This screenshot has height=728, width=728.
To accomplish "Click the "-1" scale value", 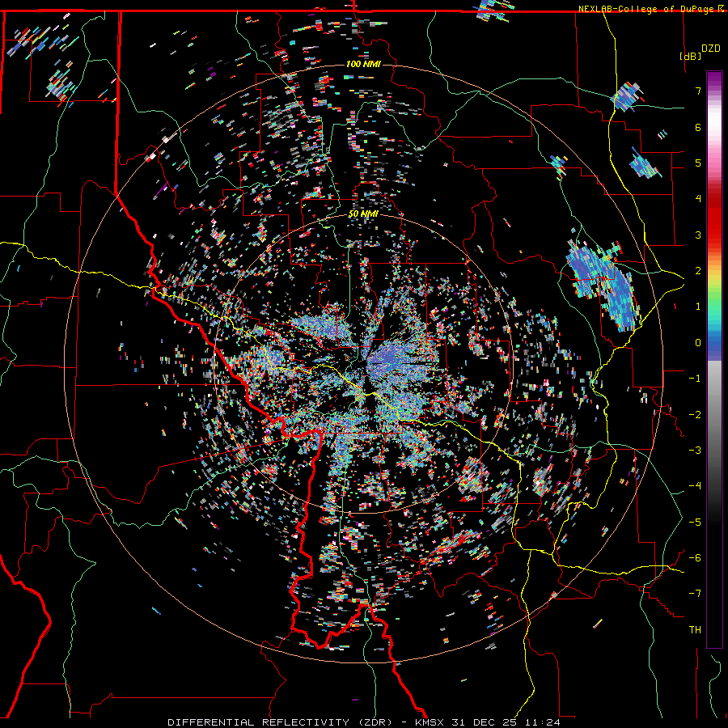I will [695, 379].
